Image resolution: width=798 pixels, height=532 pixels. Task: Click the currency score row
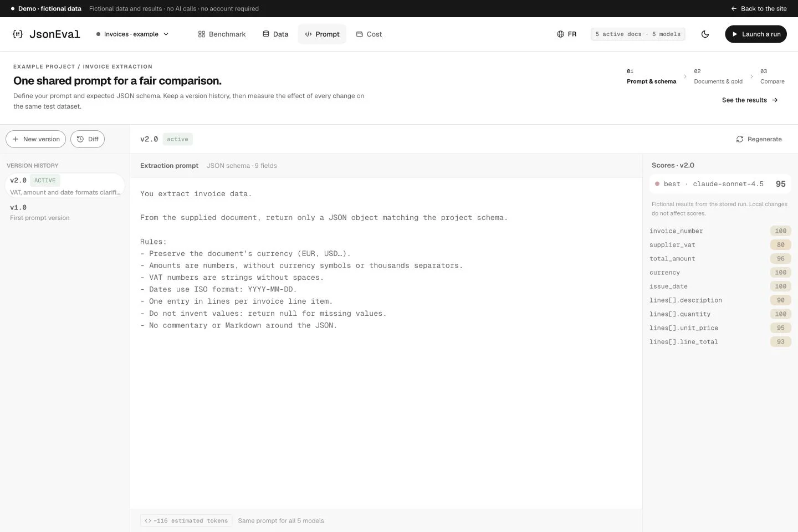pos(720,273)
